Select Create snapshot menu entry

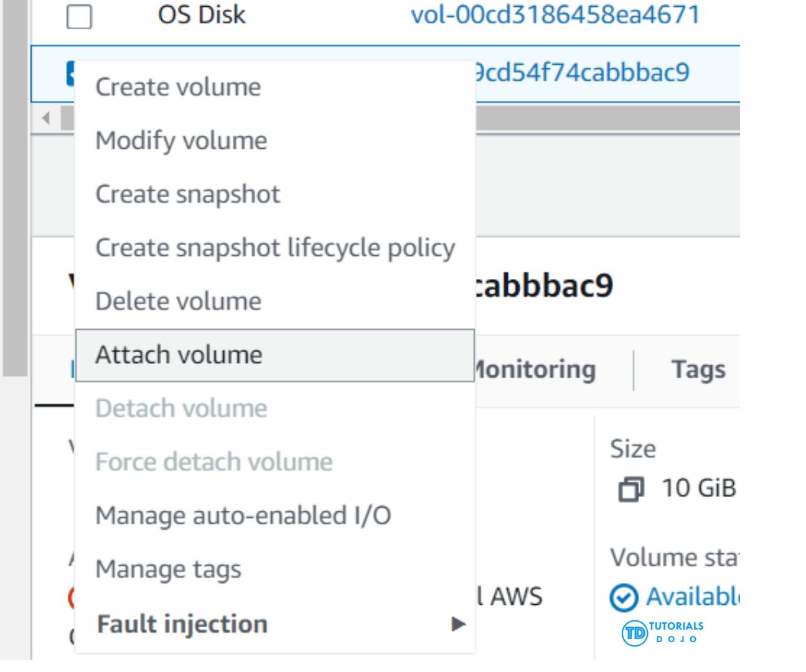coord(187,194)
